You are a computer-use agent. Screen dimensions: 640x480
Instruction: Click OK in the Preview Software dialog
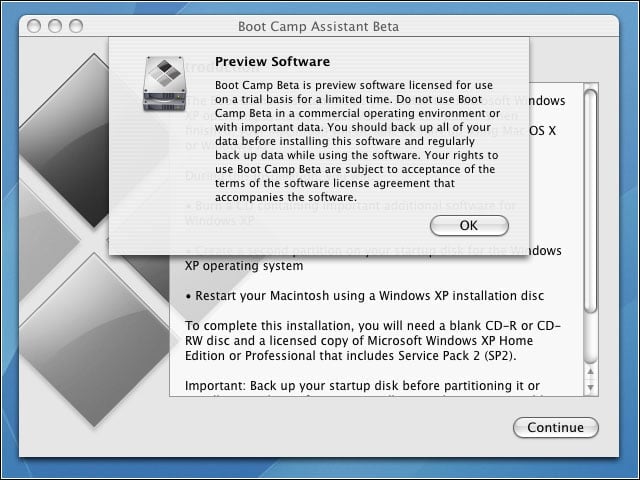coord(469,225)
